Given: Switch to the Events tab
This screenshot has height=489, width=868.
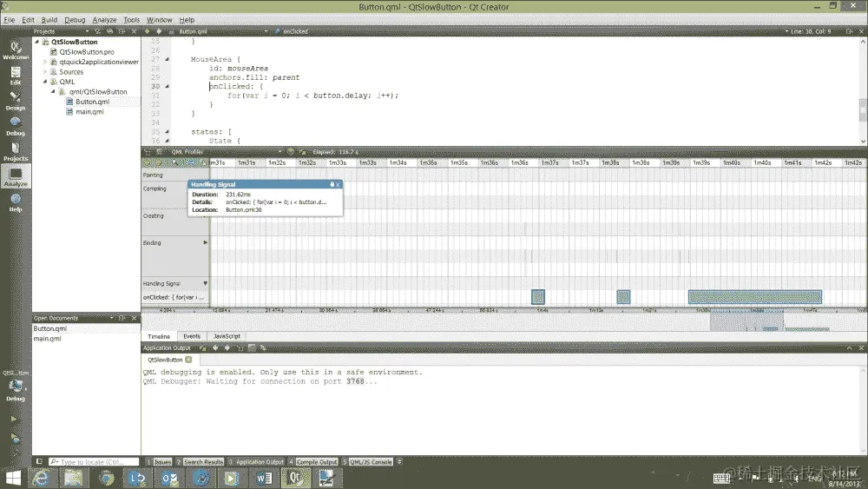Looking at the screenshot, I should click(x=192, y=336).
